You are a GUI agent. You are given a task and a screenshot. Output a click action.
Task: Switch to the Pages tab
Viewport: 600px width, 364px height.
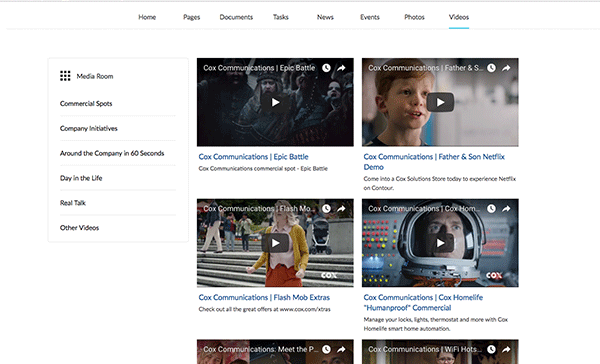click(191, 17)
